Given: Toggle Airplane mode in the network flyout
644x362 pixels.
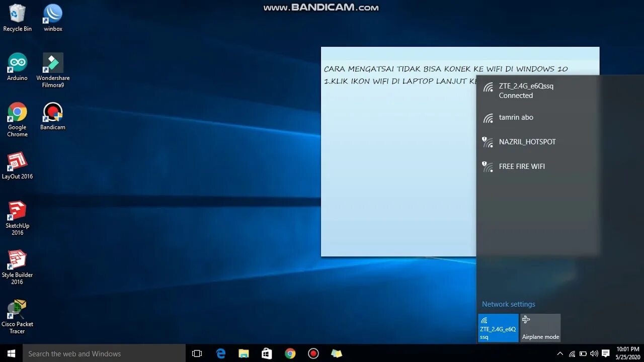Looking at the screenshot, I should 540,328.
